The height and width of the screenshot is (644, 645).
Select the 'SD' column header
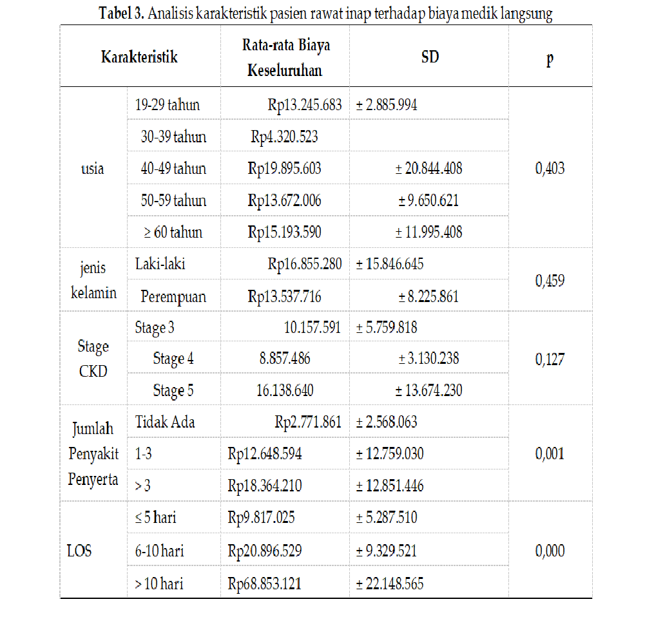(x=430, y=57)
